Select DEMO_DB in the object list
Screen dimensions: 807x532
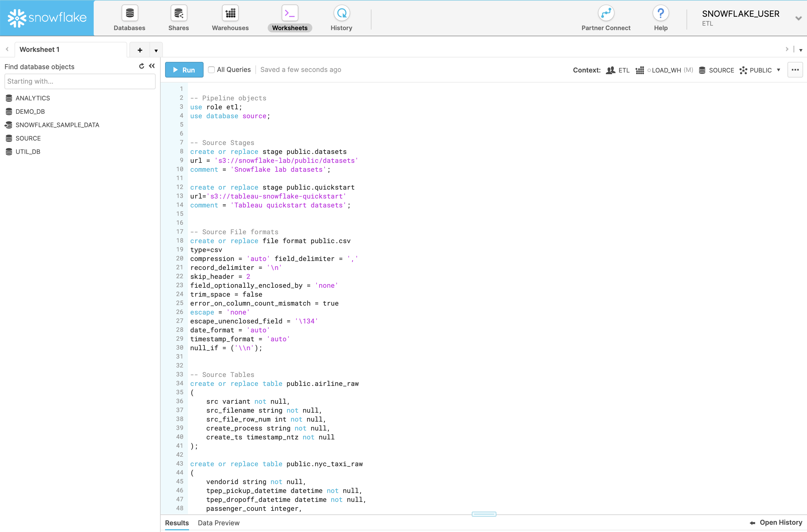click(30, 112)
